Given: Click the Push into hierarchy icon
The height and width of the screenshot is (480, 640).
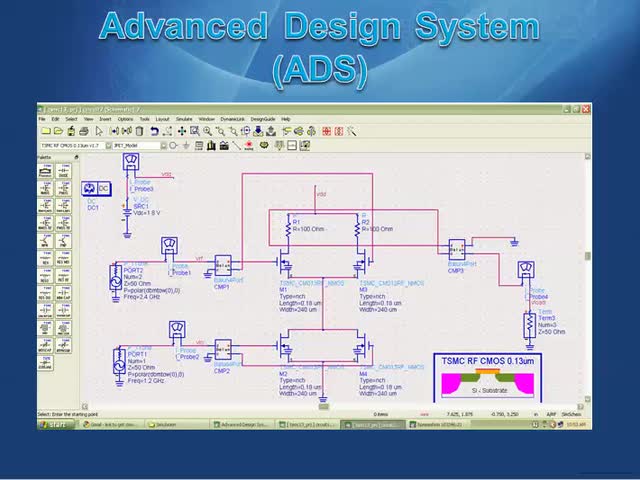Looking at the screenshot, I should pyautogui.click(x=258, y=131).
